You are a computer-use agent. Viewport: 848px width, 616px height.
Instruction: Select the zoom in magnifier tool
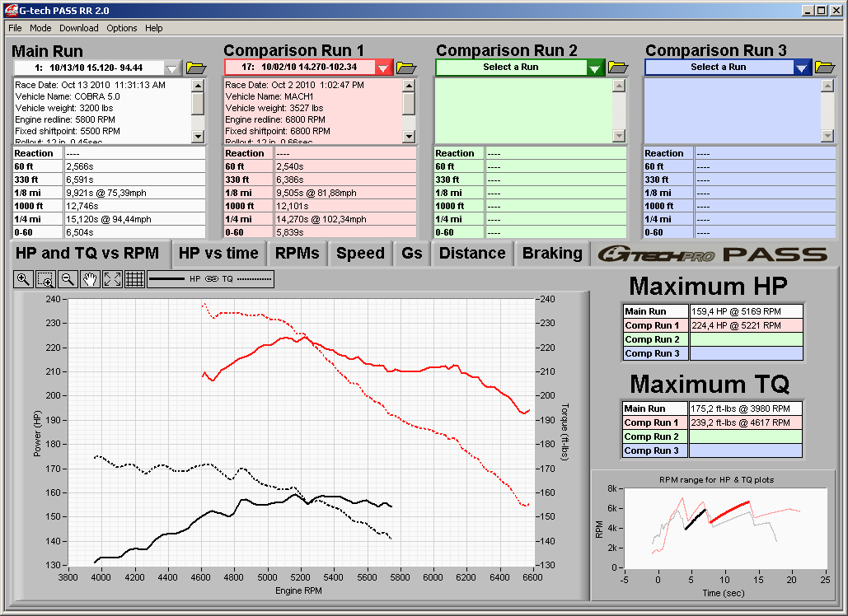[x=23, y=279]
